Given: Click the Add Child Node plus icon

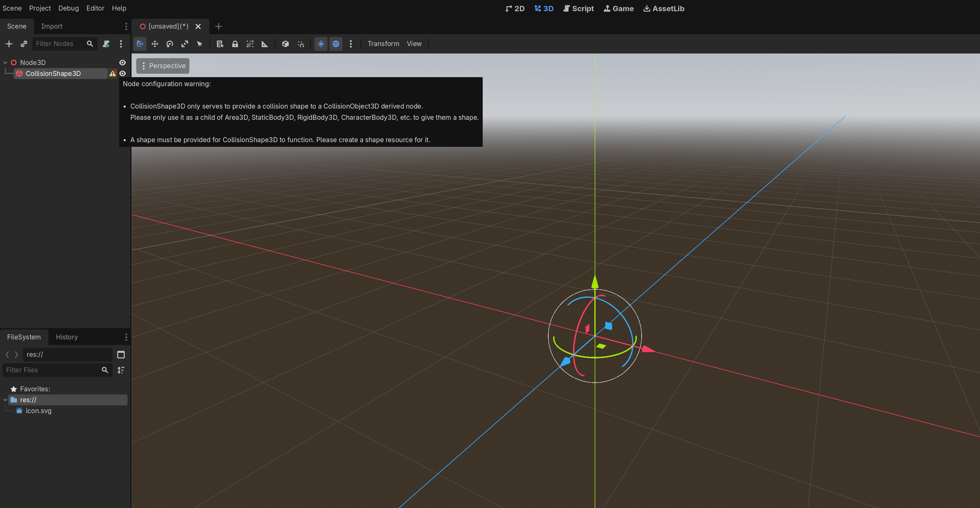Looking at the screenshot, I should 9,44.
